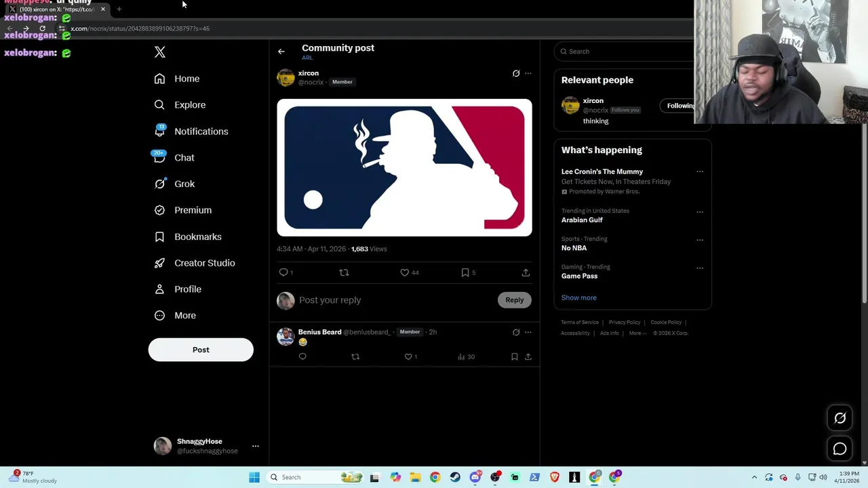Show hidden system tray icons
Viewport: 868px width, 488px height.
coord(754,477)
